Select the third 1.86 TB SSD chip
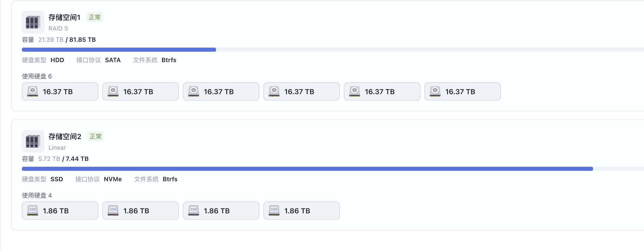 pyautogui.click(x=221, y=211)
